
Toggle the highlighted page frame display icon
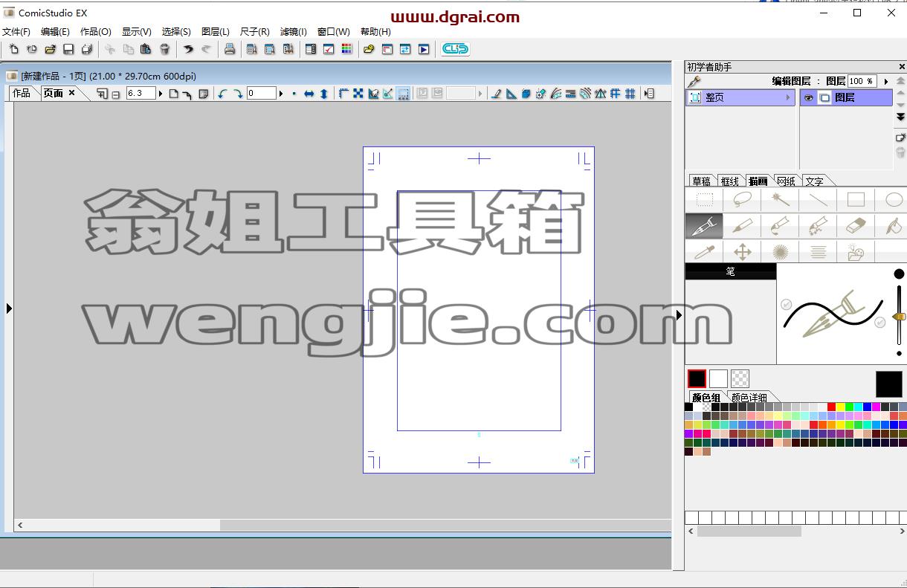point(403,94)
